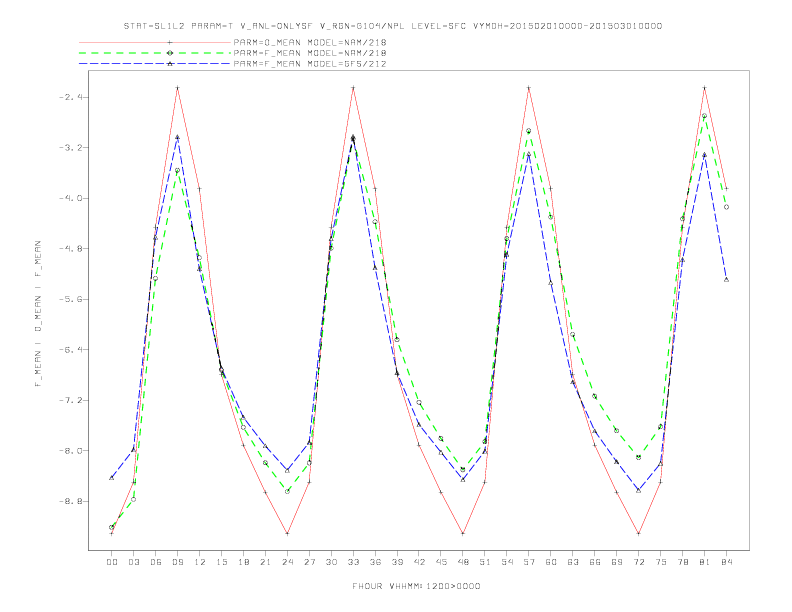The width and height of the screenshot is (792, 612).
Task: Click the x-axis label FHOUR VHHMM:1200>0000
Action: coord(416,586)
